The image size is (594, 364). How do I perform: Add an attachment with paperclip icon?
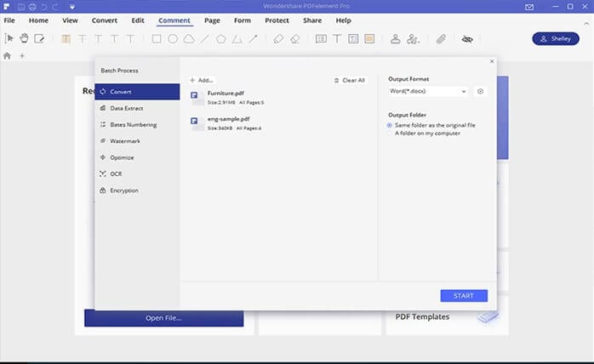click(x=441, y=38)
